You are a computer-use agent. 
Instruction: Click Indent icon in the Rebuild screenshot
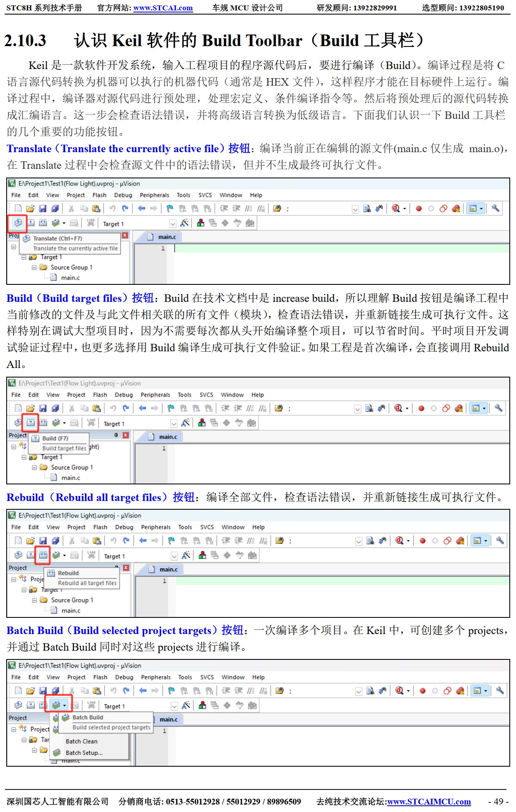[x=226, y=541]
